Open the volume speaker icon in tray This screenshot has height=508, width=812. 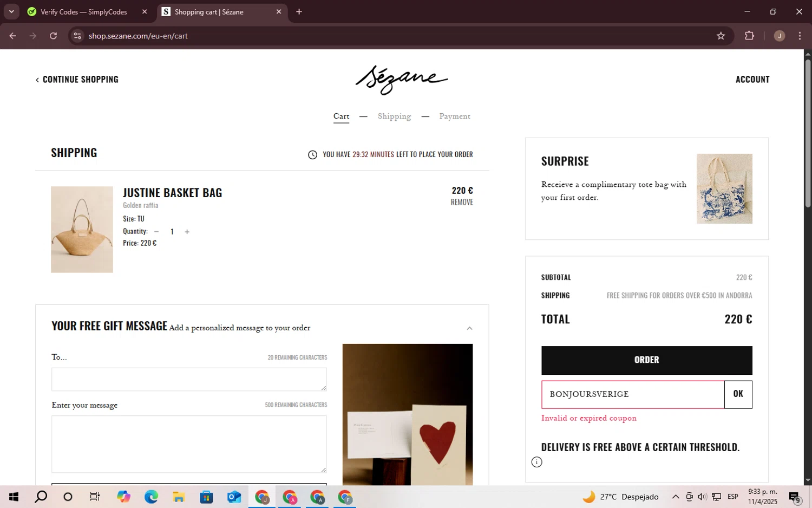pos(702,497)
